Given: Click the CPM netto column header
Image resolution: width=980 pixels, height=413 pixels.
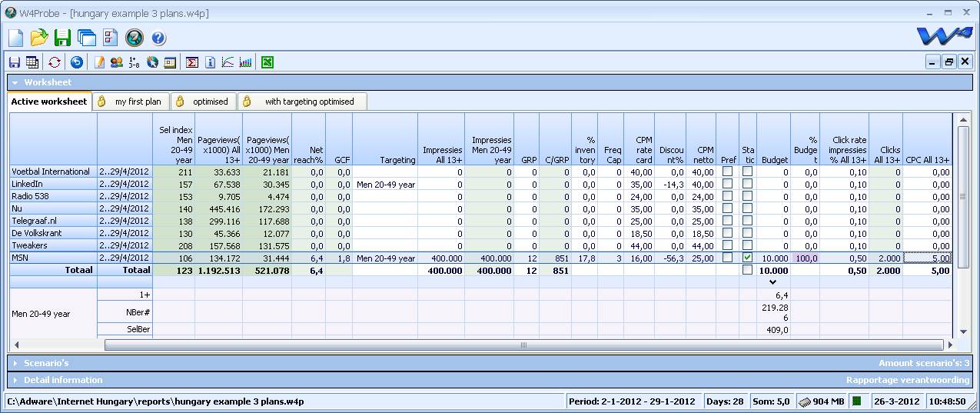Looking at the screenshot, I should [x=700, y=139].
